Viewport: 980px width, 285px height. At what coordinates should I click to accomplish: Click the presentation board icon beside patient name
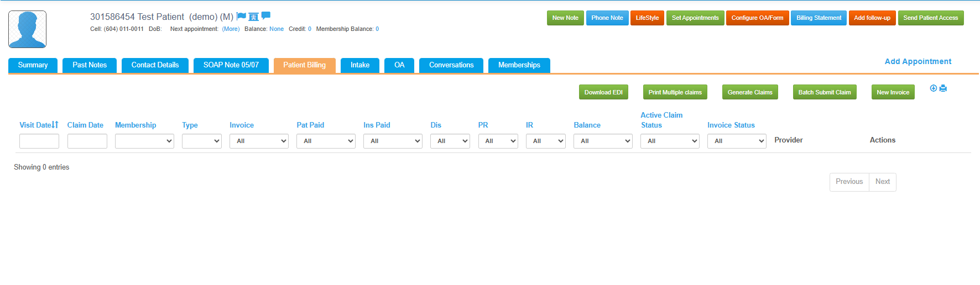(x=253, y=17)
